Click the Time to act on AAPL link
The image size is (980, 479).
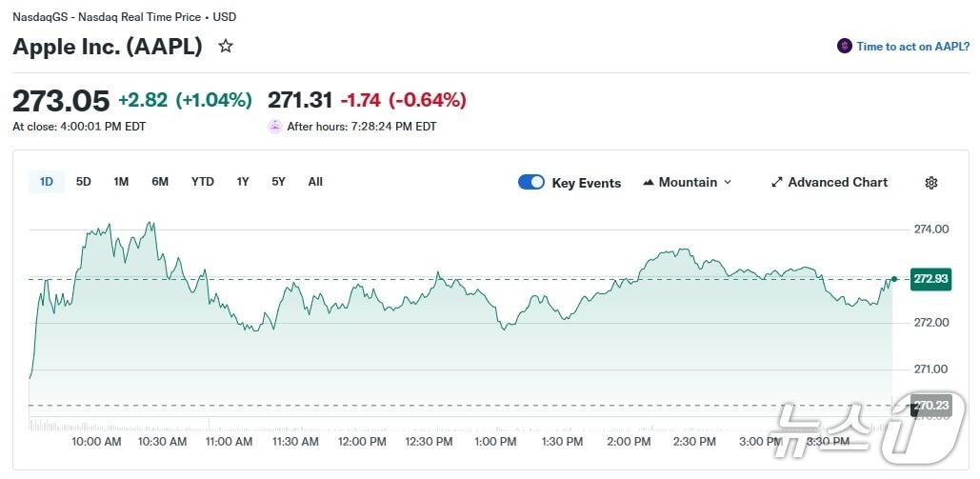coord(912,46)
